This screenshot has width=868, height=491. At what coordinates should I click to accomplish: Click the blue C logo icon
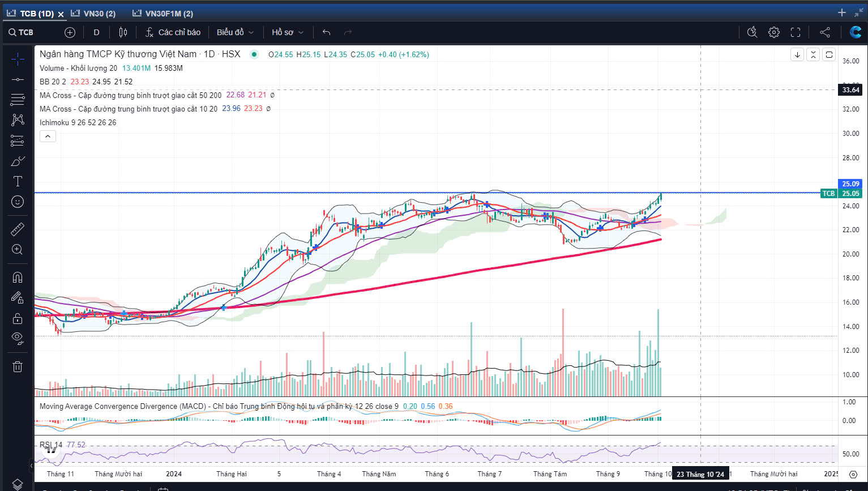click(856, 32)
